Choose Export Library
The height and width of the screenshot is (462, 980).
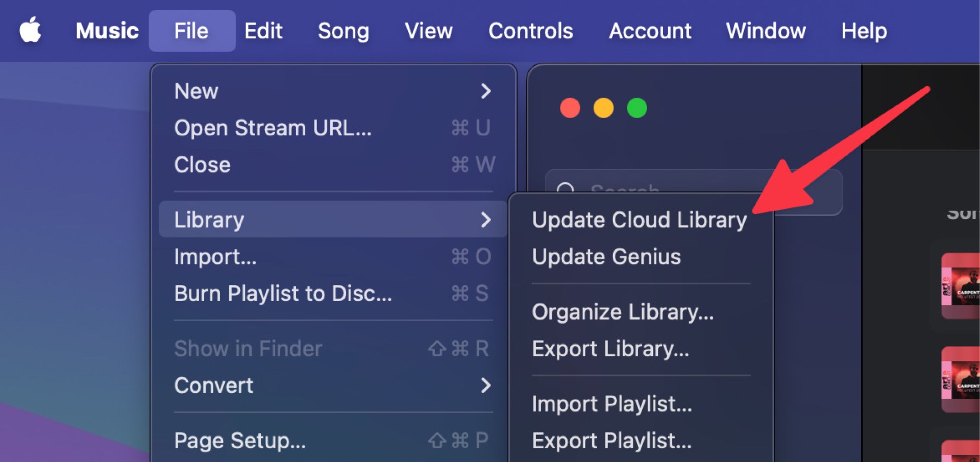pyautogui.click(x=610, y=349)
